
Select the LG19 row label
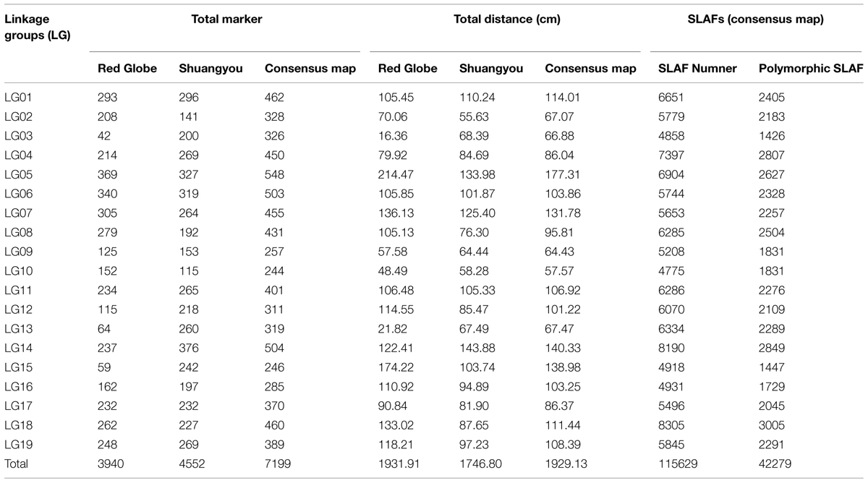pyautogui.click(x=19, y=445)
